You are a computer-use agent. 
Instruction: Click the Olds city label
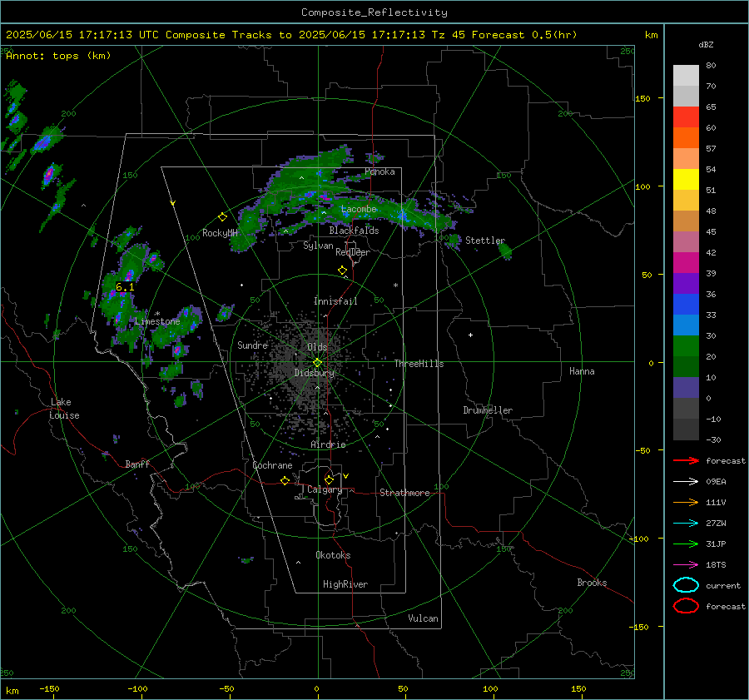pyautogui.click(x=317, y=347)
